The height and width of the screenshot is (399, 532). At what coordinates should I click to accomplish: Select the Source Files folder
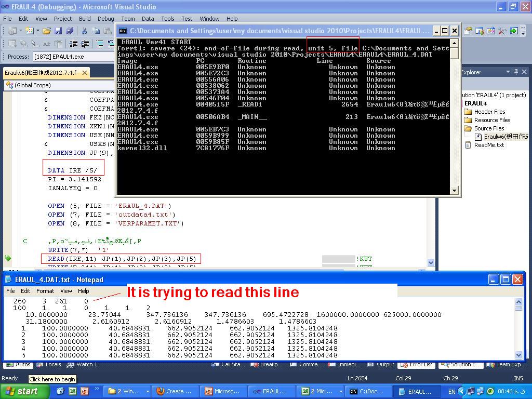488,128
